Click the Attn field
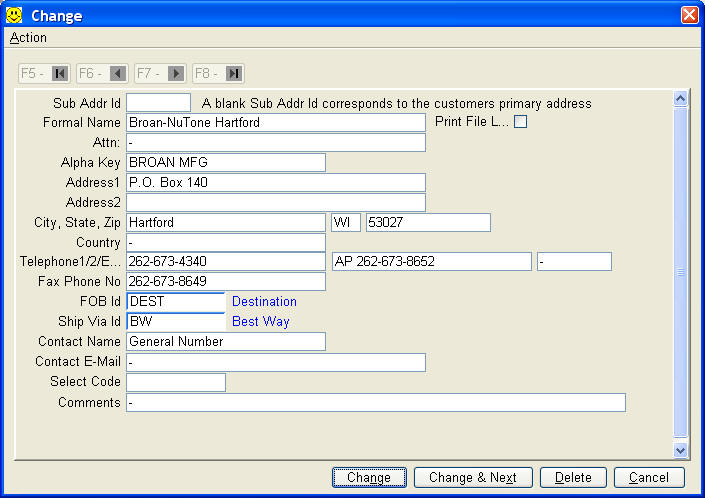705x498 pixels. pos(276,142)
